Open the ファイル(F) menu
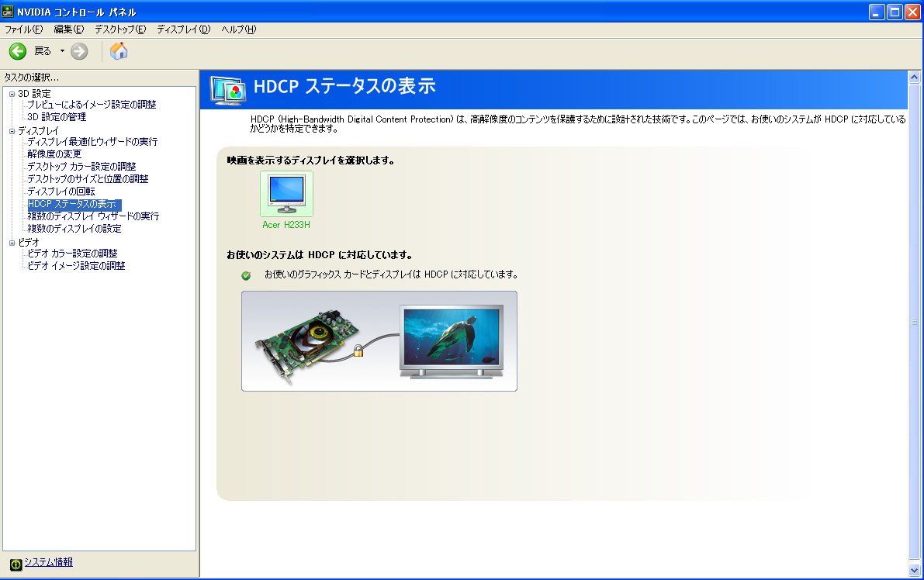Viewport: 924px width, 580px height. point(23,29)
